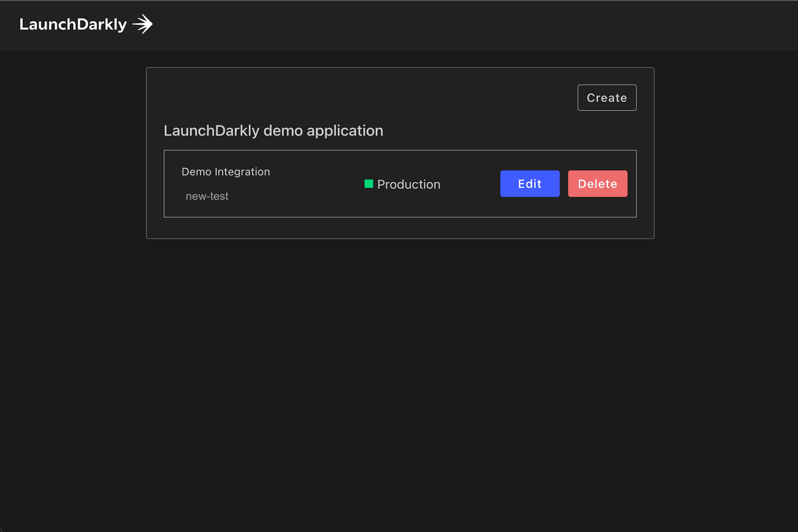Click word 'LaunchDarkly' in the panel heading
Image resolution: width=798 pixels, height=532 pixels.
coord(212,131)
